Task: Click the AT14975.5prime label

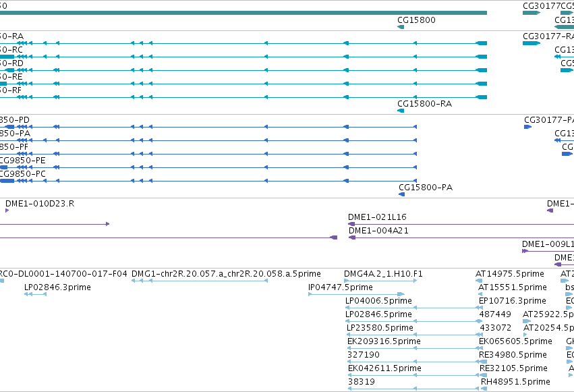Action: tap(510, 274)
